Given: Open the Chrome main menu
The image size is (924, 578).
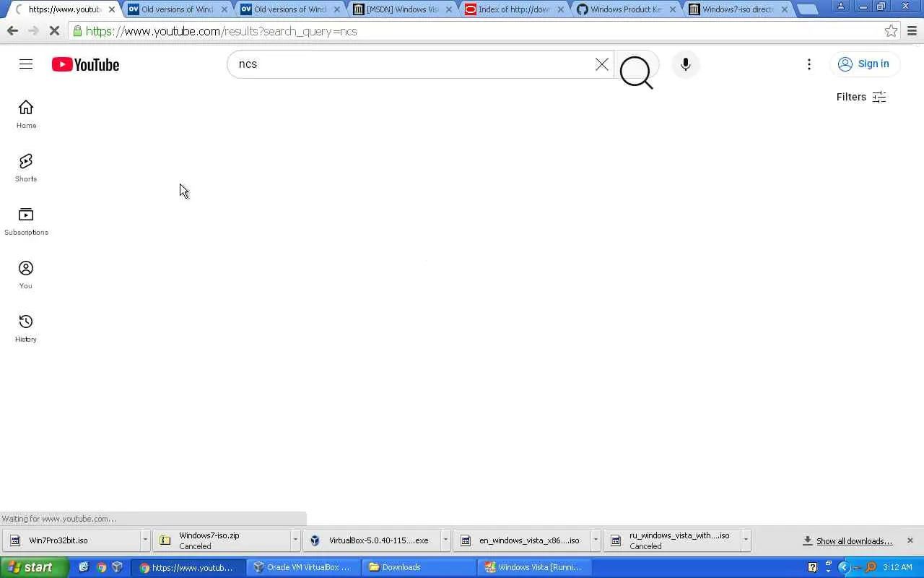Looking at the screenshot, I should tap(912, 31).
